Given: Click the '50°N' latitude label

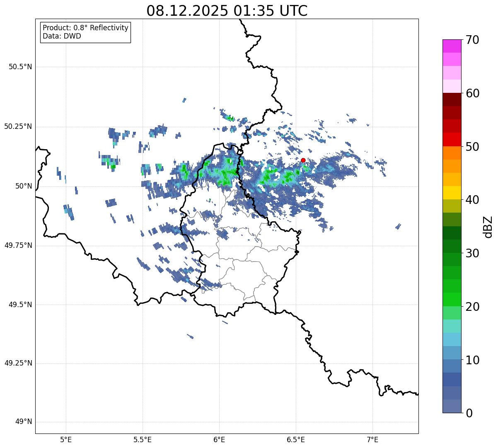Looking at the screenshot, I should click(24, 186).
